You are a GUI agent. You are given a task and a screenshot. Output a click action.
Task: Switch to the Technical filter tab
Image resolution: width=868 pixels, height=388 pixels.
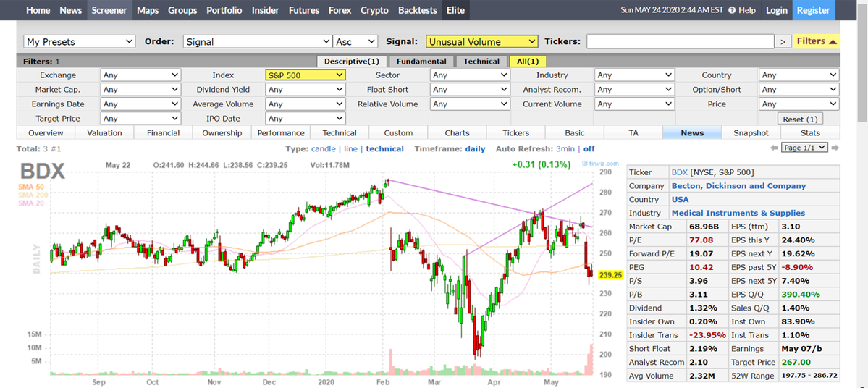[481, 62]
